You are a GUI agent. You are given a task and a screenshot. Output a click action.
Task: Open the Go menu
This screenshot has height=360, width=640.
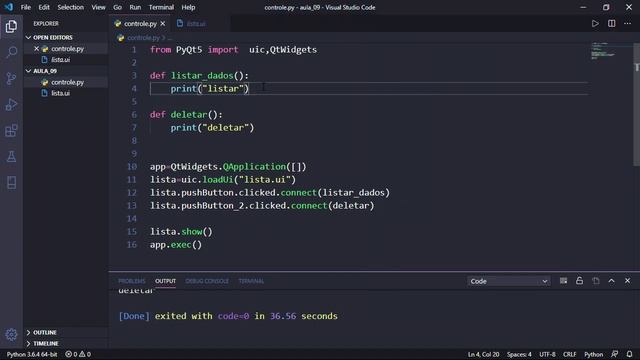[x=118, y=7]
